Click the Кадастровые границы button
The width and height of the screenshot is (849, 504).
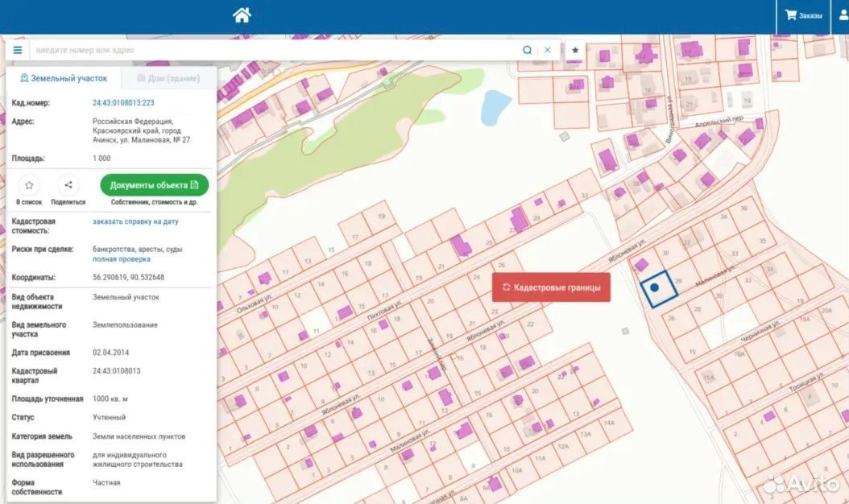coord(551,287)
